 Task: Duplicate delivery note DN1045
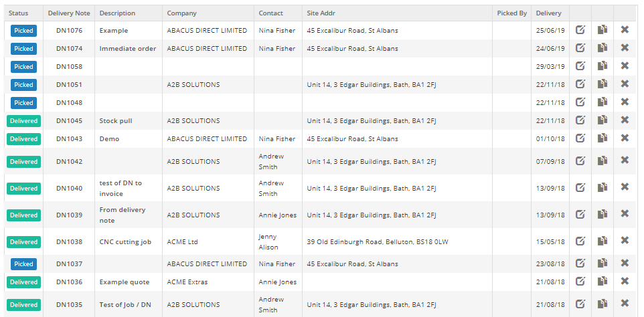point(602,120)
